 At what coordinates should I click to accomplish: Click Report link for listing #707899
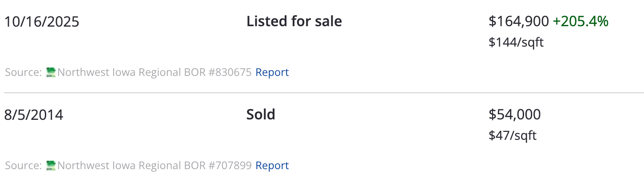(272, 166)
